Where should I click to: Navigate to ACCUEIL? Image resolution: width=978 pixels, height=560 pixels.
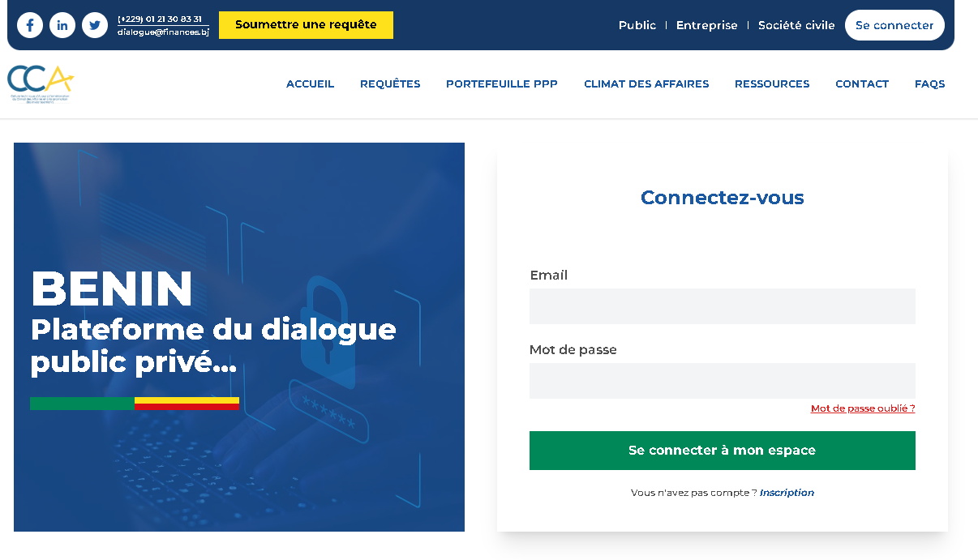coord(310,83)
